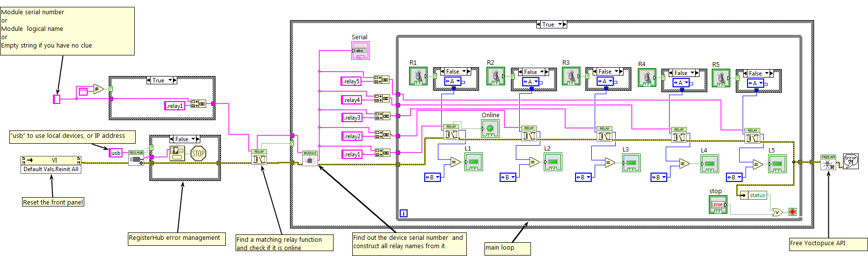This screenshot has height=256, width=868.
Task: Toggle the R3 switch terminal
Action: pyautogui.click(x=571, y=76)
